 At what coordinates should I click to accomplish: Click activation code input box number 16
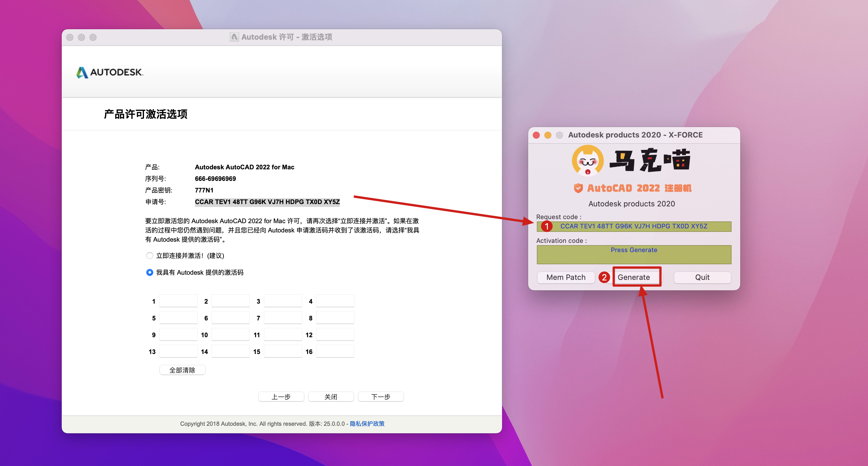coord(335,351)
